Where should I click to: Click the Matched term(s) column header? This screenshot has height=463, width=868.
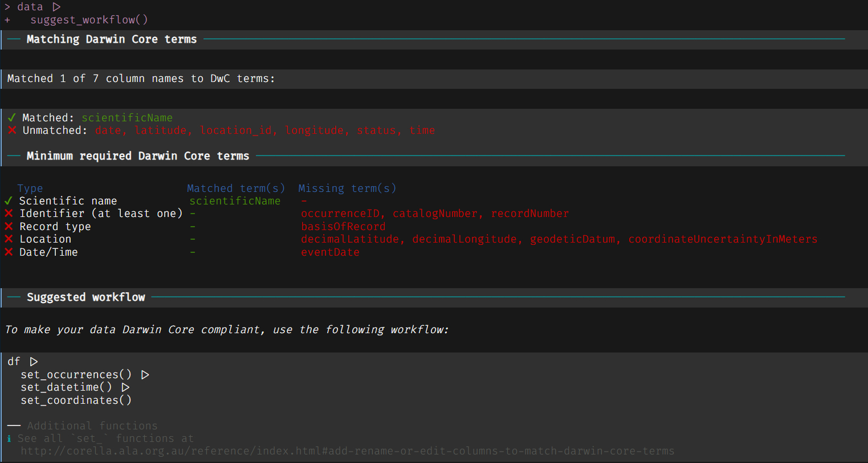(235, 189)
